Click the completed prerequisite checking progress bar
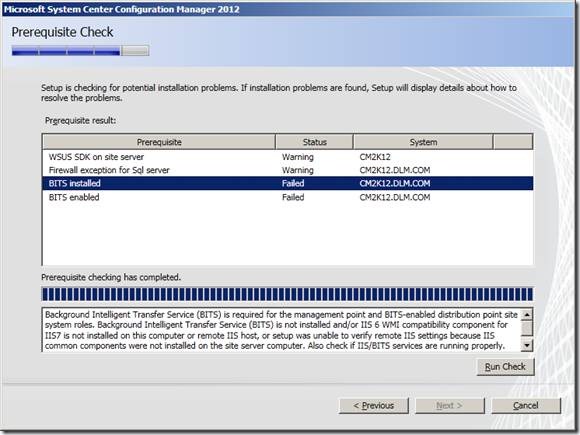The height and width of the screenshot is (435, 580). (x=287, y=294)
